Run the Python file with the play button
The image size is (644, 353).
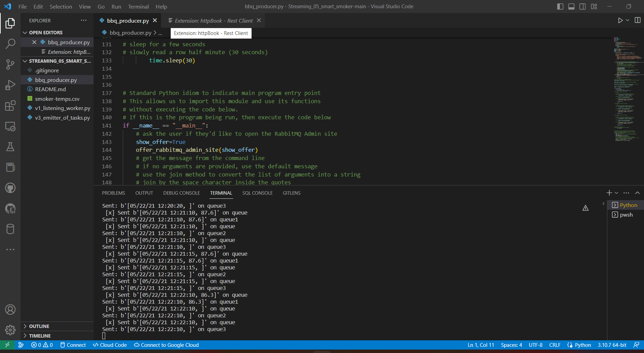pyautogui.click(x=621, y=20)
